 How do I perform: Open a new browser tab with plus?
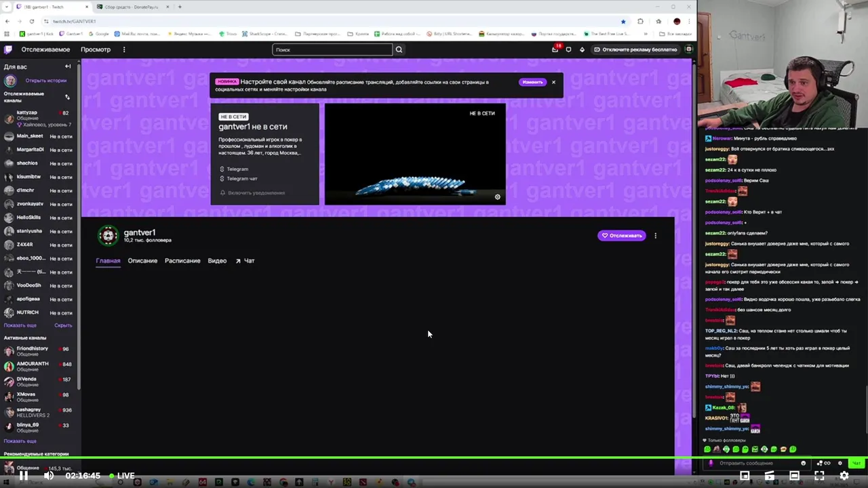pyautogui.click(x=180, y=7)
